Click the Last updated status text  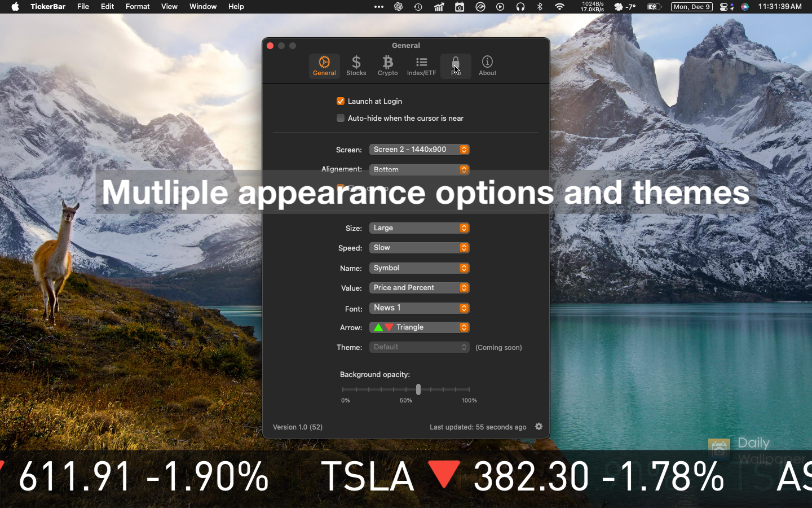coord(478,427)
